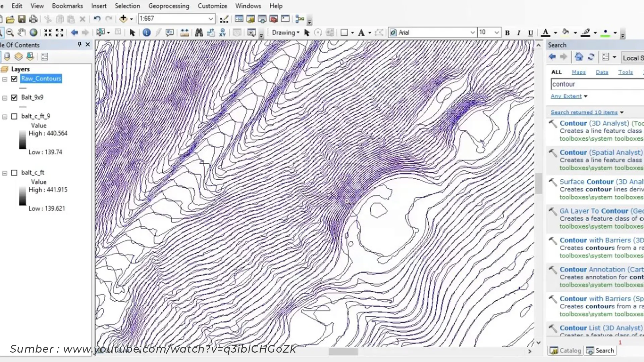The width and height of the screenshot is (644, 362).
Task: Open Contour (Spatial Analyst) tool
Action: (x=601, y=153)
